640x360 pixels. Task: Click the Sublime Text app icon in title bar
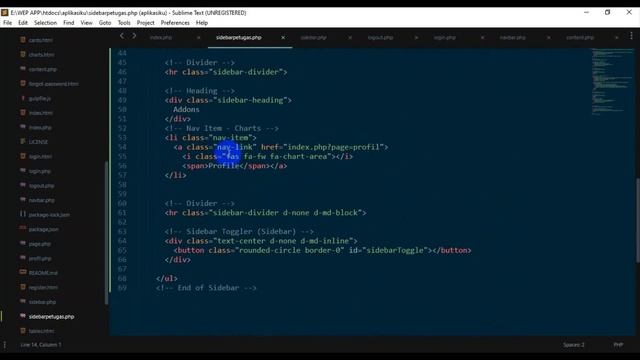[x=4, y=13]
